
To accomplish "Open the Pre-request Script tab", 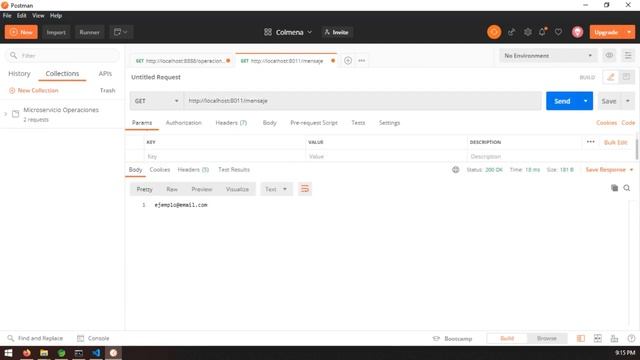I will [x=314, y=122].
